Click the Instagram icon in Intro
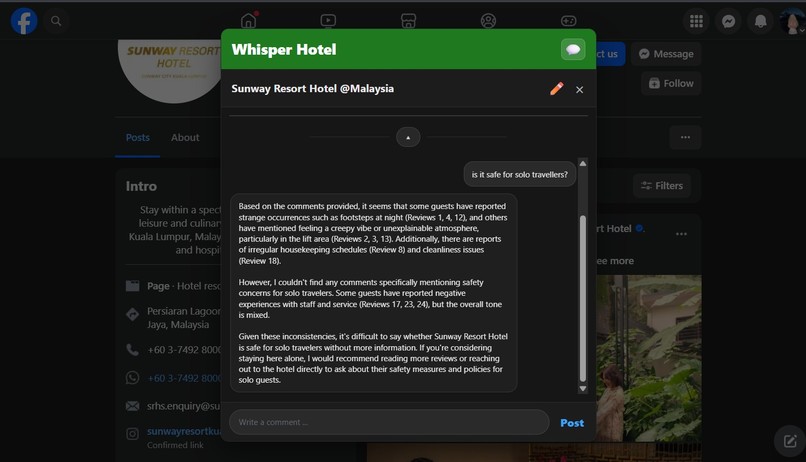 click(133, 434)
